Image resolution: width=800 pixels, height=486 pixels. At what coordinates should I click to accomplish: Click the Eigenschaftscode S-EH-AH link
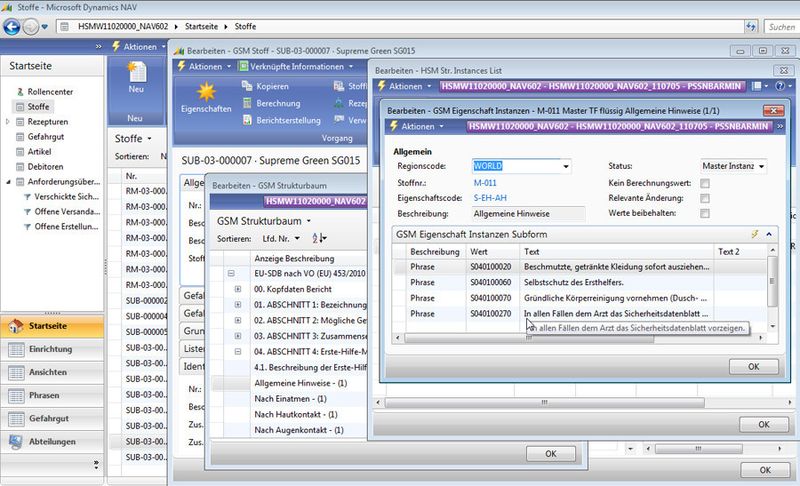tap(490, 198)
